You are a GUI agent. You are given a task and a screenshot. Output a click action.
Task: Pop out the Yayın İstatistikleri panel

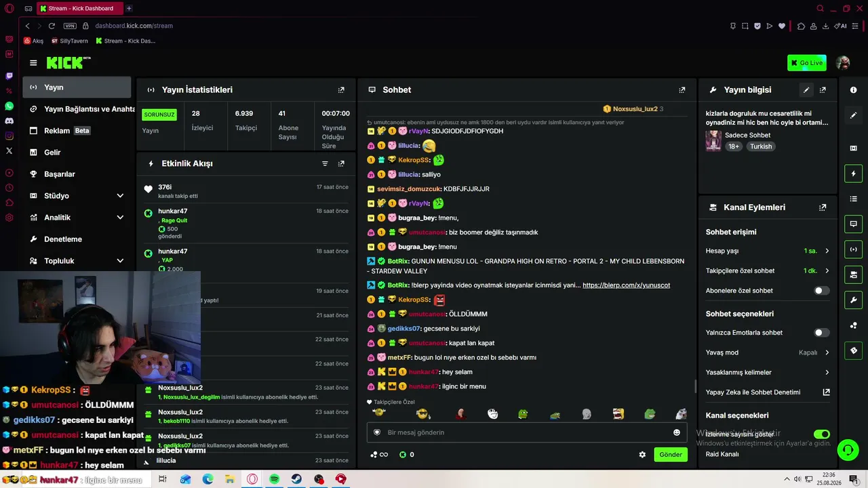click(341, 89)
